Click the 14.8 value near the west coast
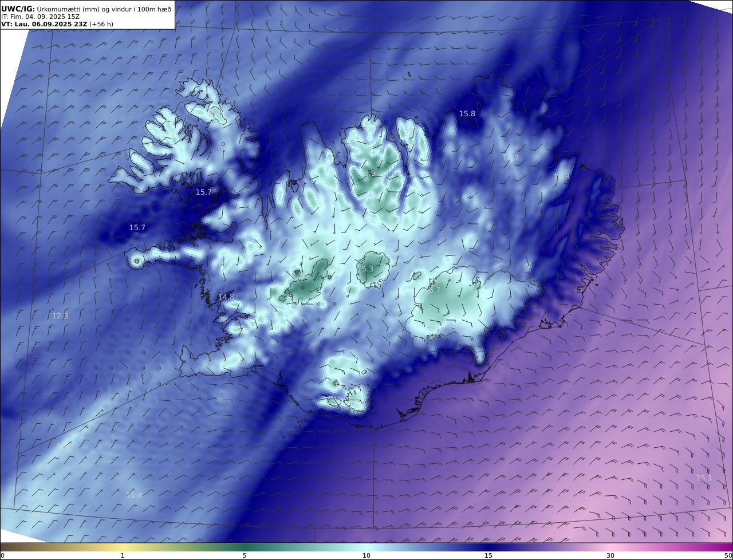The height and width of the screenshot is (560, 733). pos(226,297)
